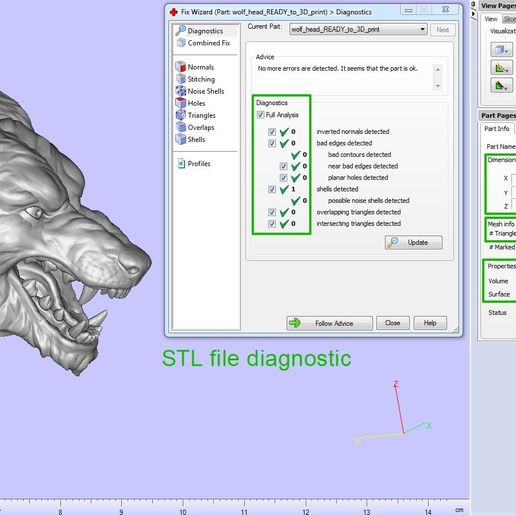The width and height of the screenshot is (516, 516).
Task: Click the Update button
Action: 414,242
